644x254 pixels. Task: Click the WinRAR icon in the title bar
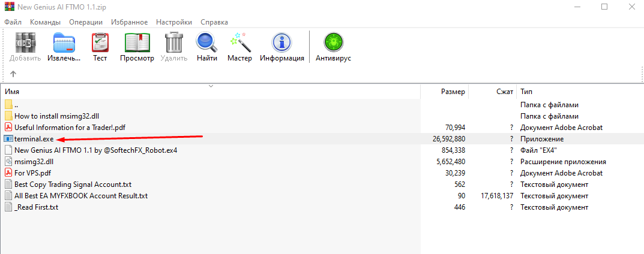(x=8, y=7)
